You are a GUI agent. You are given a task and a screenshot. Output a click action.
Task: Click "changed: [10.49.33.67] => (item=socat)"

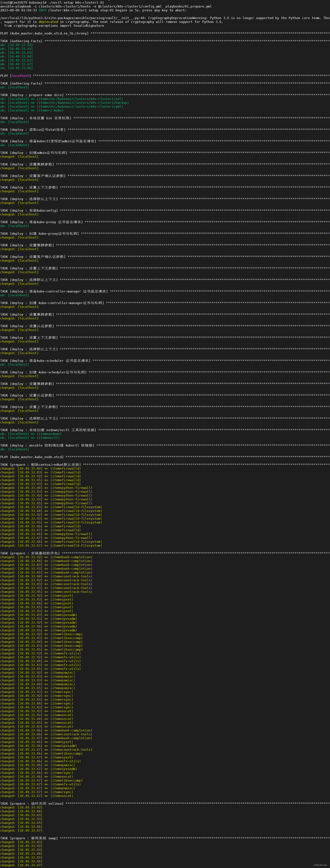(37, 796)
